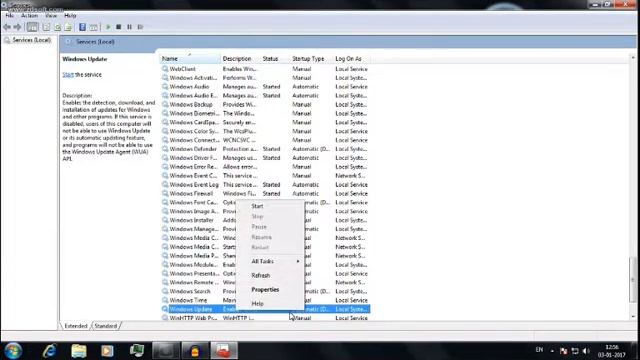Click the Restart Service toolbar icon

pos(140,27)
